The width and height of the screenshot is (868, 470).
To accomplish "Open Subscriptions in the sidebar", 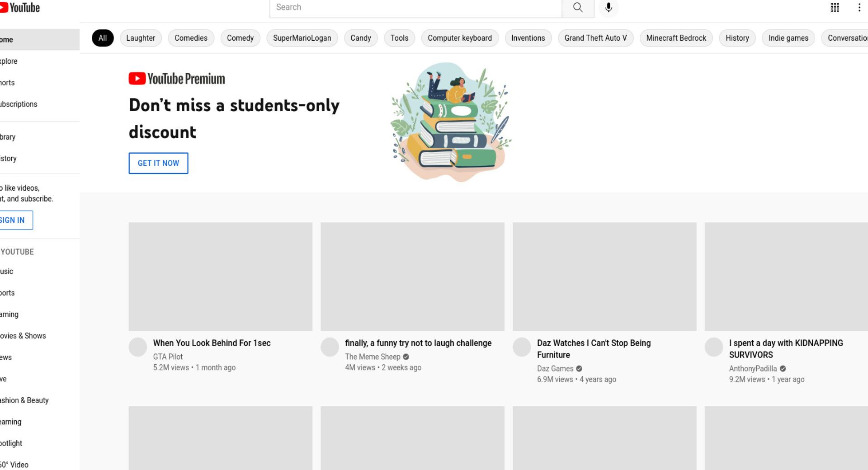I will (40, 104).
